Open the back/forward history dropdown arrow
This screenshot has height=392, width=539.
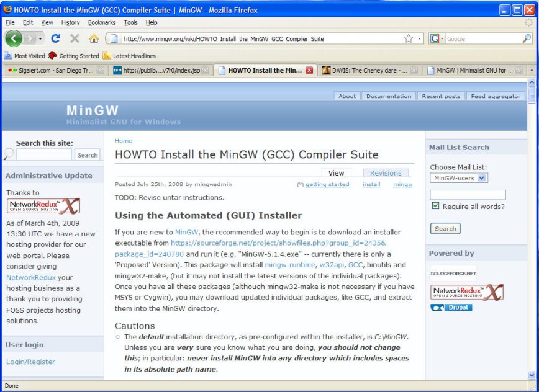[40, 38]
